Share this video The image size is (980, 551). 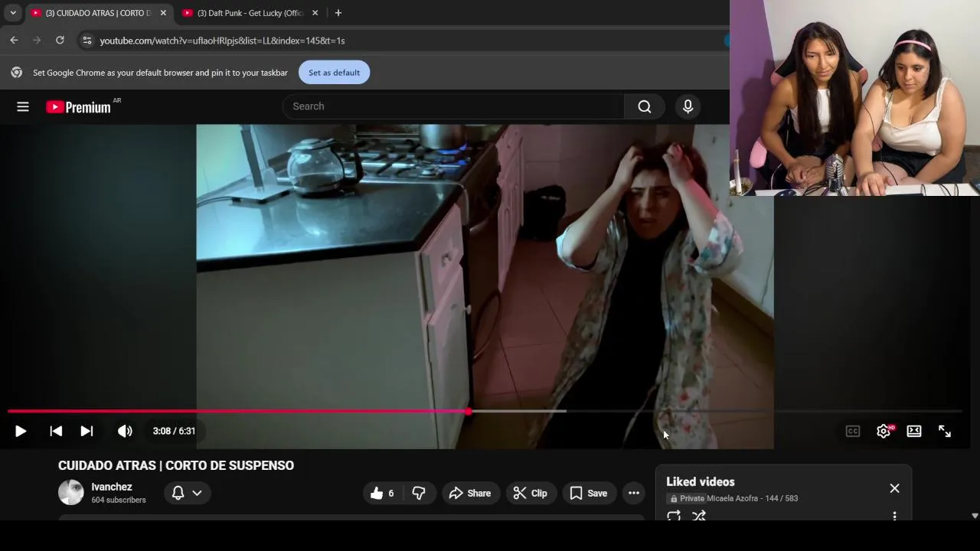point(470,494)
